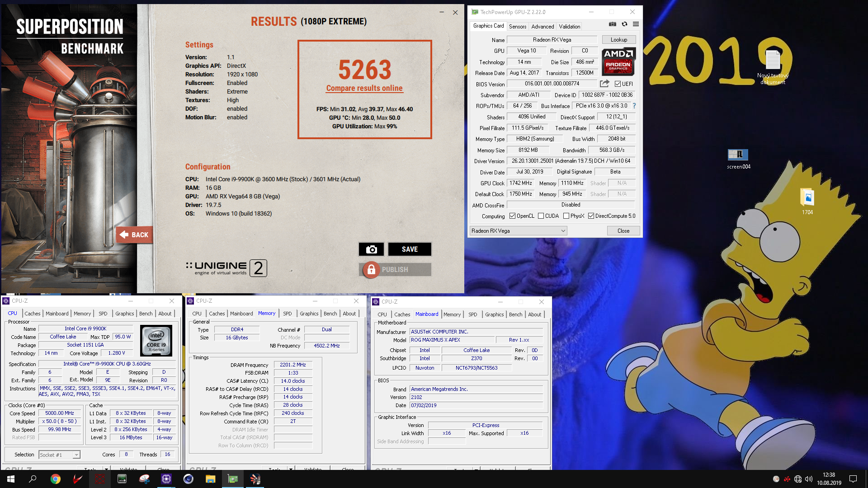Click the BIOS version 2102 field in CPU-Z

tap(476, 398)
